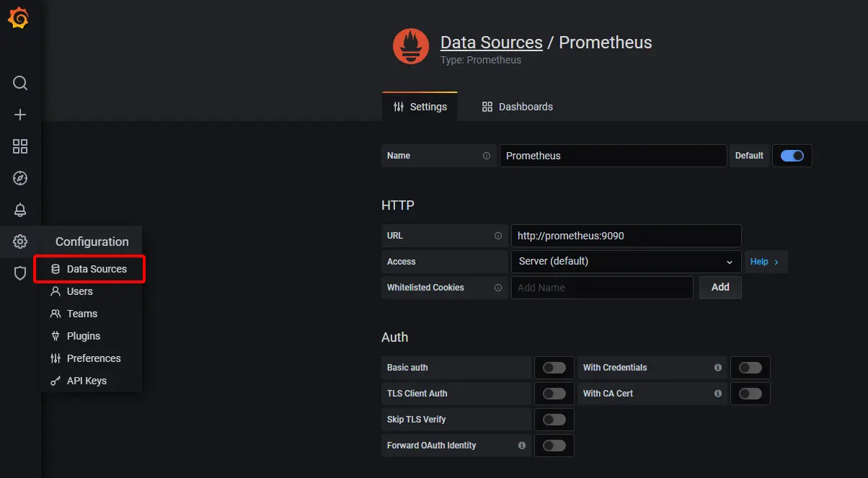Open the Dashboards grid sidebar icon
Viewport: 868px width, 478px height.
pyautogui.click(x=20, y=146)
